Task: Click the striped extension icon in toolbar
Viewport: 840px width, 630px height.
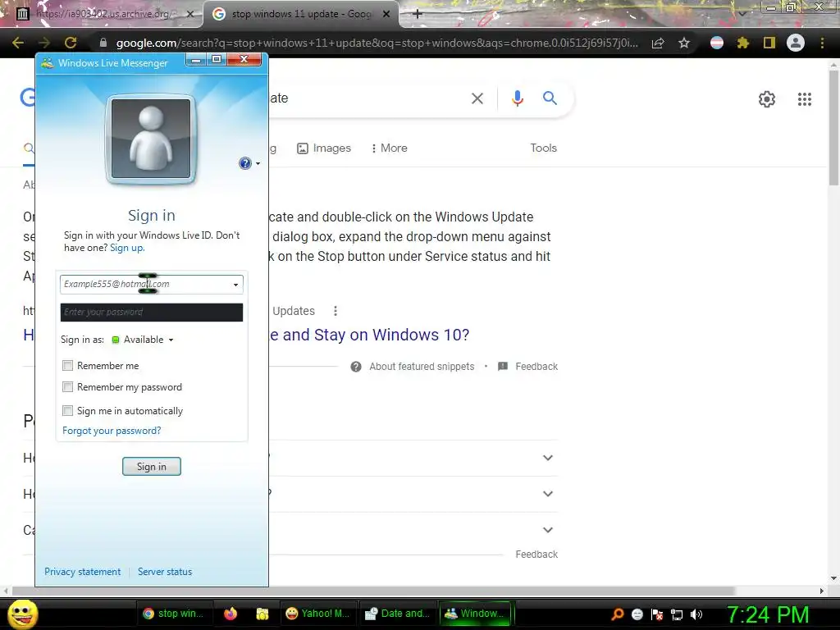Action: 717,43
